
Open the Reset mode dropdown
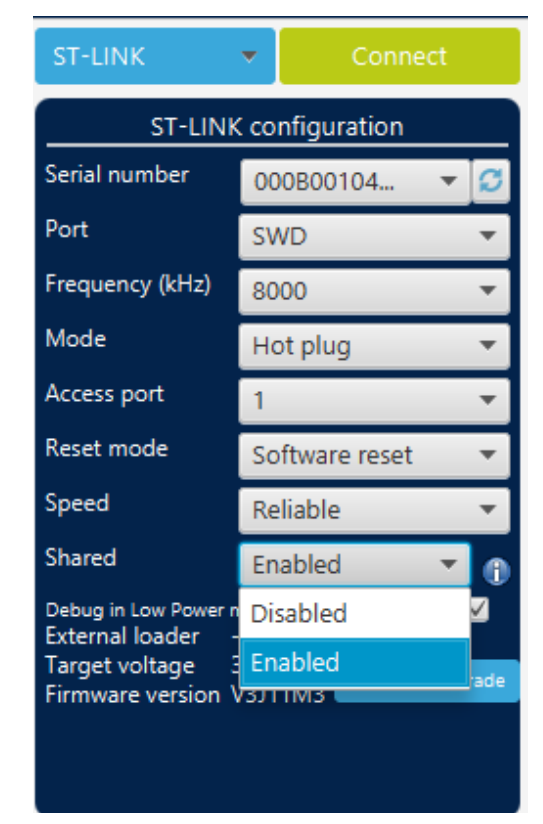[x=374, y=456]
